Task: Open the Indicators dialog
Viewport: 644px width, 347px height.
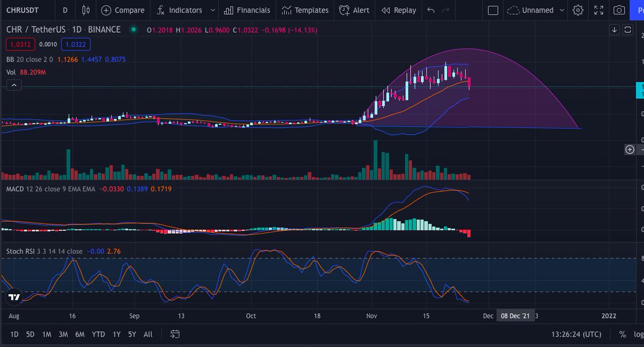Action: tap(179, 10)
